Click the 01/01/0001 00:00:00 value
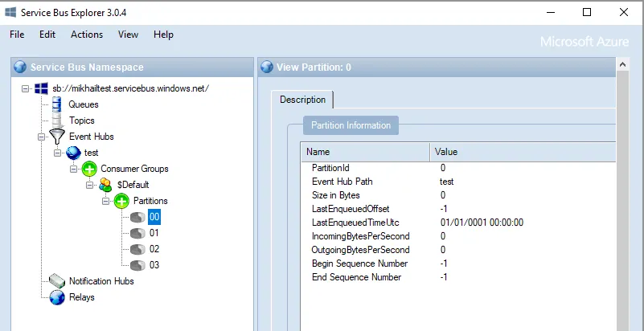The height and width of the screenshot is (331, 644). click(482, 223)
